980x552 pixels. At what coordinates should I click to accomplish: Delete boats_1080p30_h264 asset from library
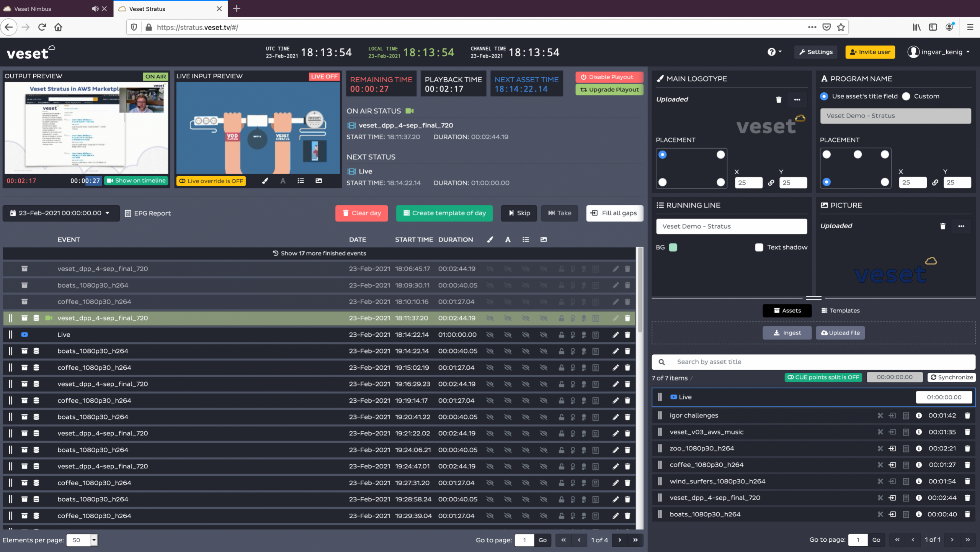967,514
